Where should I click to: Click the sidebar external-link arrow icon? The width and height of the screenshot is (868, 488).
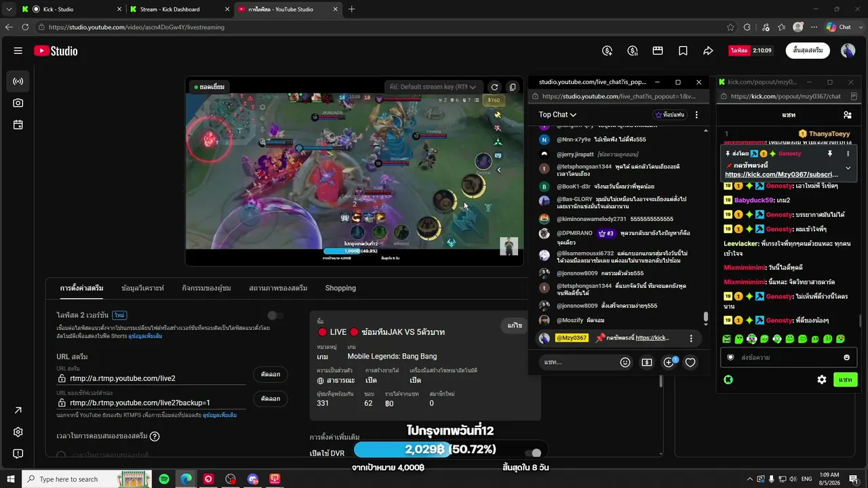18,410
